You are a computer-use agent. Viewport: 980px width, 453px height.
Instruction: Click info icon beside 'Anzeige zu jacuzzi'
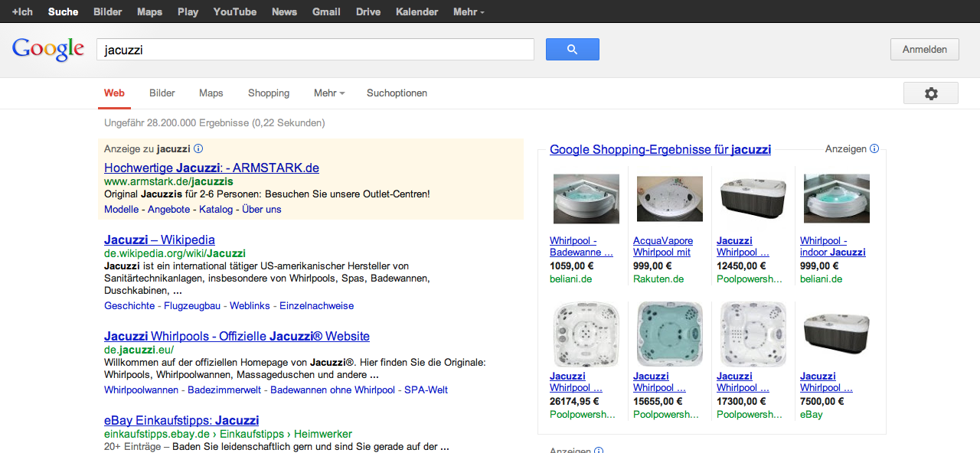[x=198, y=149]
